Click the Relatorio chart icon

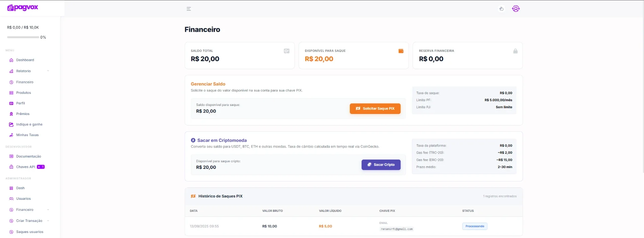pos(11,71)
